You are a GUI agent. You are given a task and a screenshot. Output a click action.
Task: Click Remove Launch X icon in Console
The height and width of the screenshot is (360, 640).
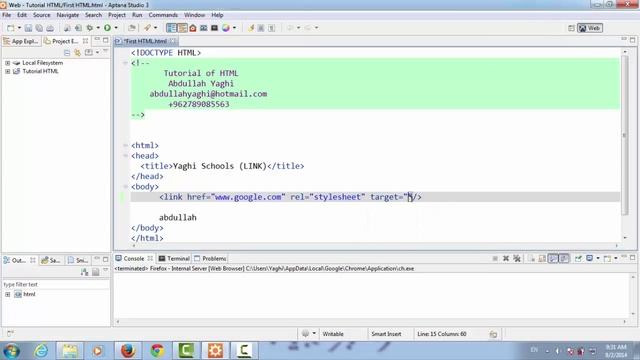pos(506,258)
